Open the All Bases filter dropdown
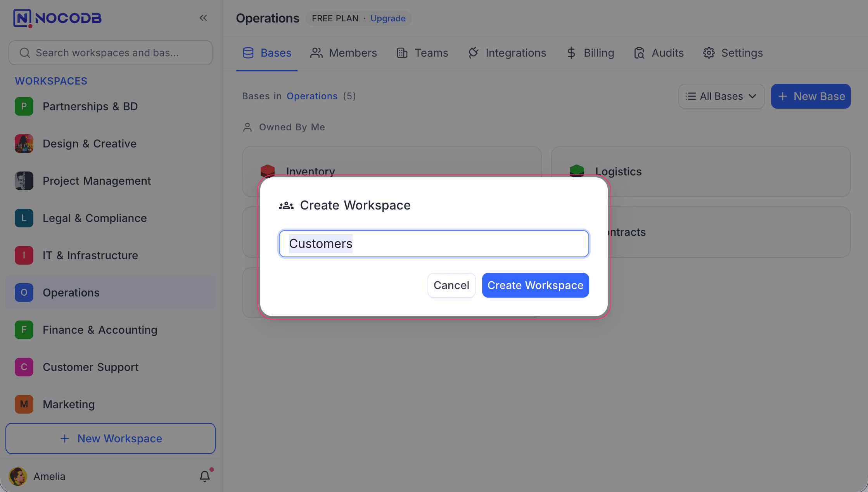Image resolution: width=868 pixels, height=492 pixels. click(x=721, y=96)
